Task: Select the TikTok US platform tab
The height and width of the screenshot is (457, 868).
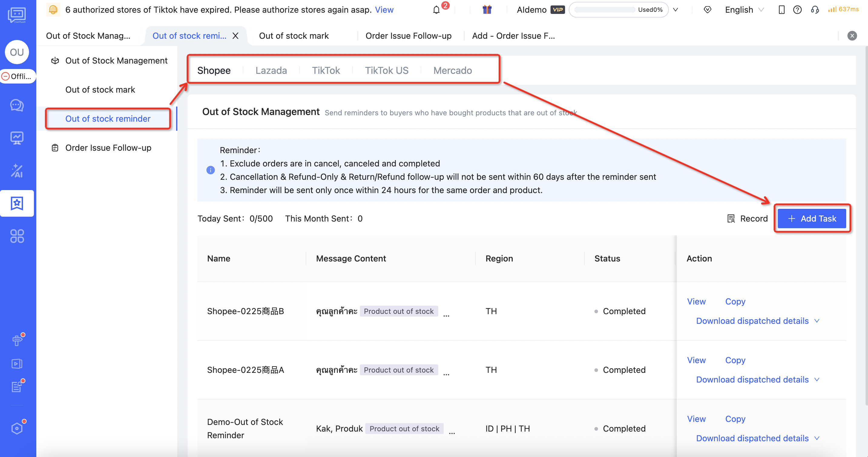Action: pyautogui.click(x=386, y=71)
